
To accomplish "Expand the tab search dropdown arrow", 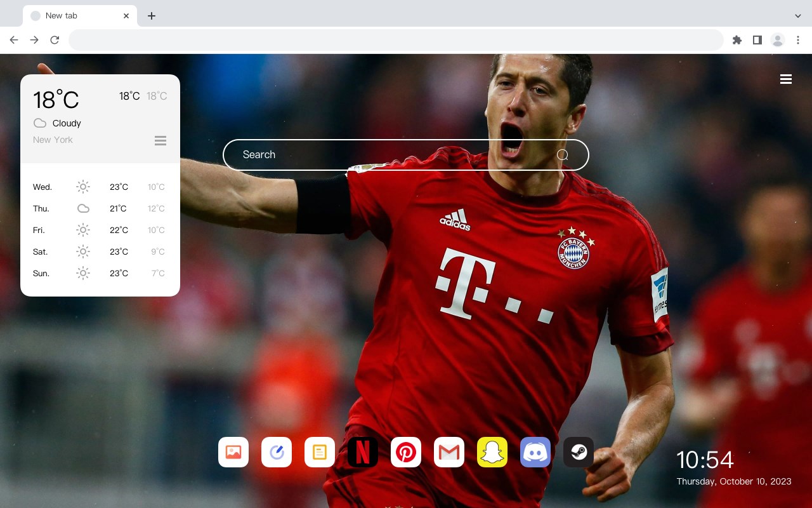I will click(x=798, y=16).
